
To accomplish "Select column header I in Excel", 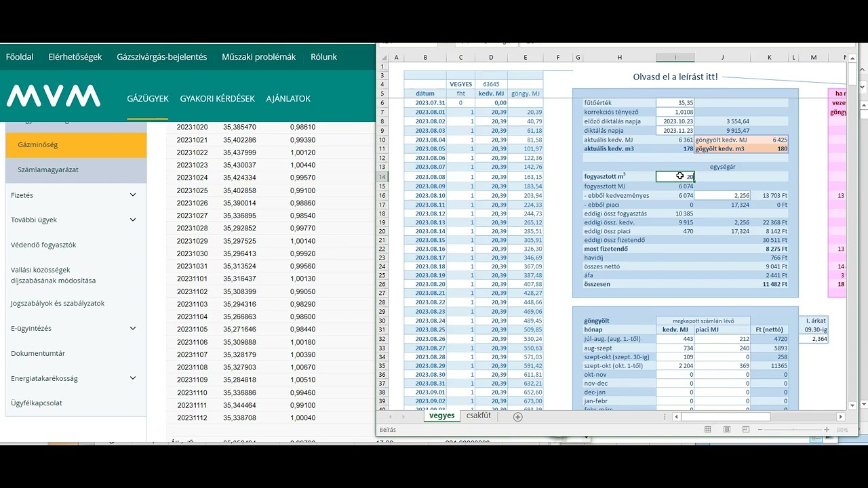I will [x=675, y=58].
